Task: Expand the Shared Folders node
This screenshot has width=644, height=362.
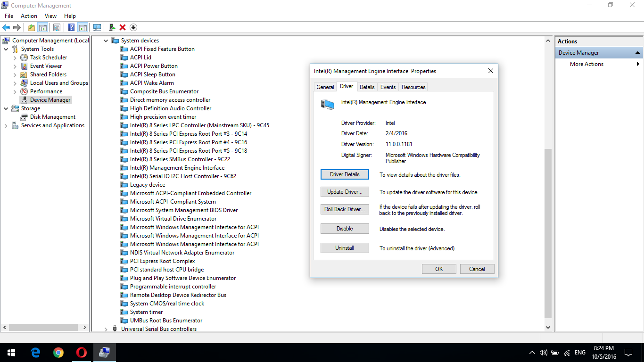Action: (15, 74)
